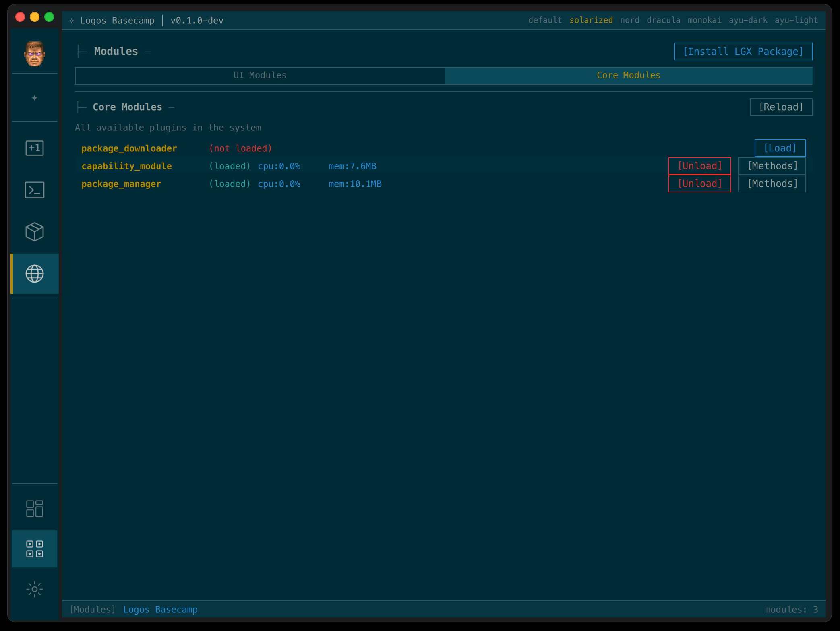Unload the package_manager module
The height and width of the screenshot is (631, 840).
699,184
